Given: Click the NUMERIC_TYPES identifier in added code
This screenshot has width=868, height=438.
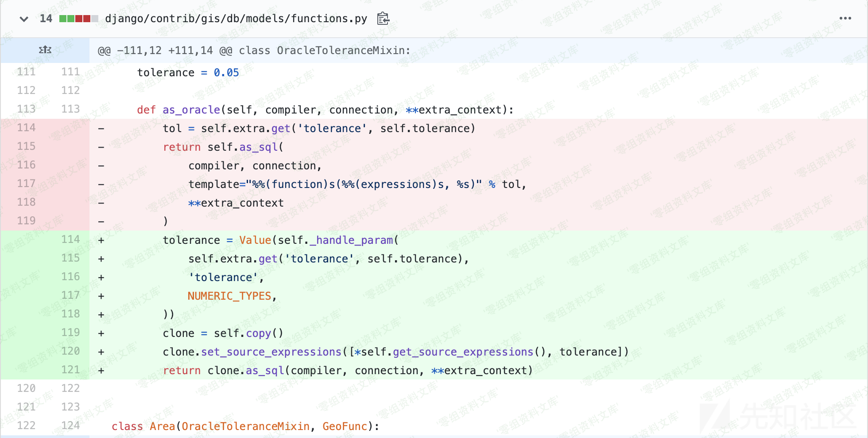Looking at the screenshot, I should [x=229, y=296].
